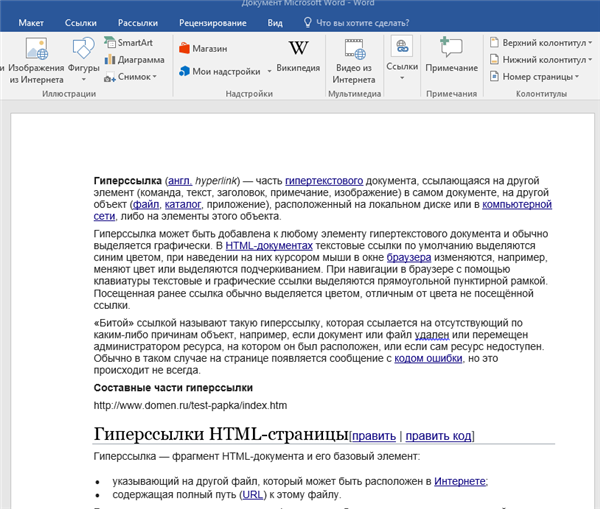The height and width of the screenshot is (509, 600).
Task: Insert a SmartArt graphic
Action: (129, 42)
